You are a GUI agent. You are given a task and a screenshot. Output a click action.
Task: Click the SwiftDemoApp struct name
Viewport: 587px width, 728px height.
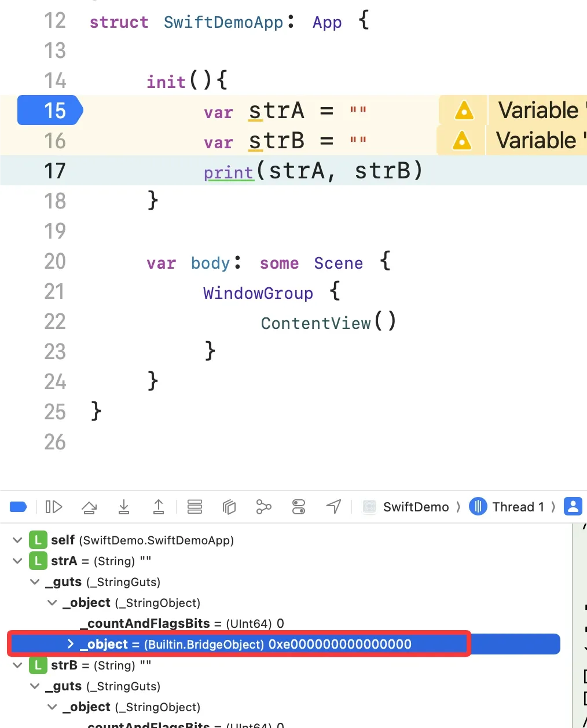[x=223, y=22]
